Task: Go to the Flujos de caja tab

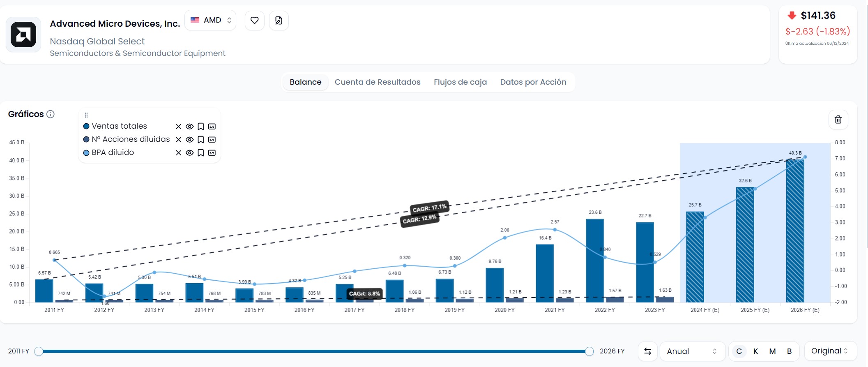Action: (x=460, y=82)
